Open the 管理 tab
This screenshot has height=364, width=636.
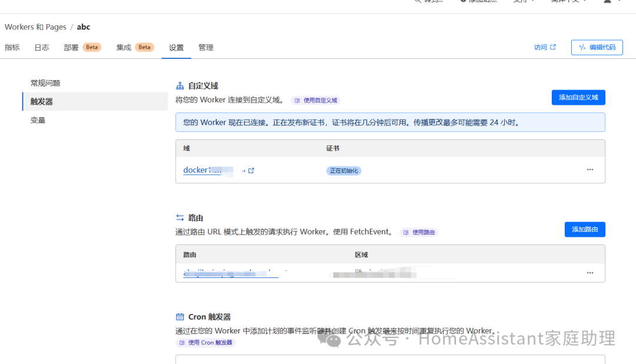pyautogui.click(x=206, y=48)
